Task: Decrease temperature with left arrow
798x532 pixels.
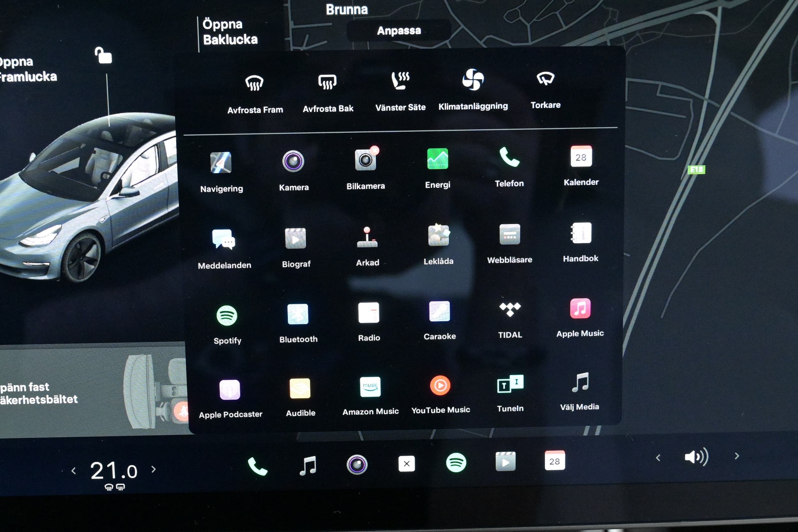Action: click(74, 471)
